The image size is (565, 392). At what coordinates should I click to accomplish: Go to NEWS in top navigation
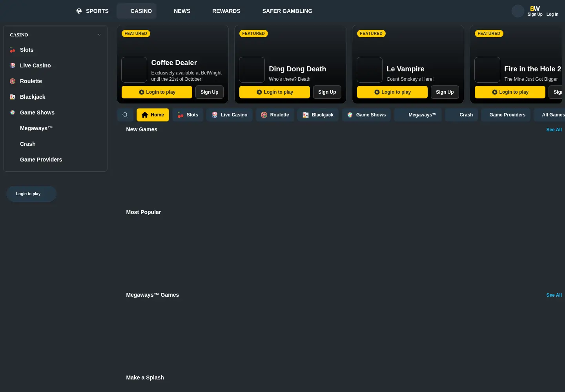tap(182, 11)
